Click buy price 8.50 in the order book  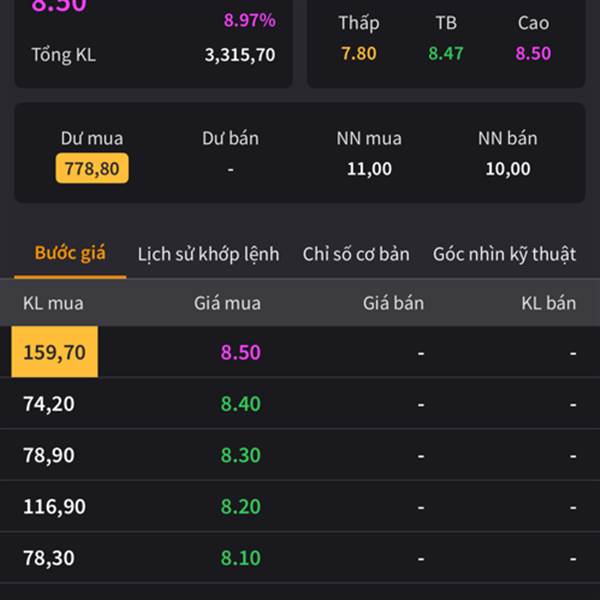click(241, 352)
